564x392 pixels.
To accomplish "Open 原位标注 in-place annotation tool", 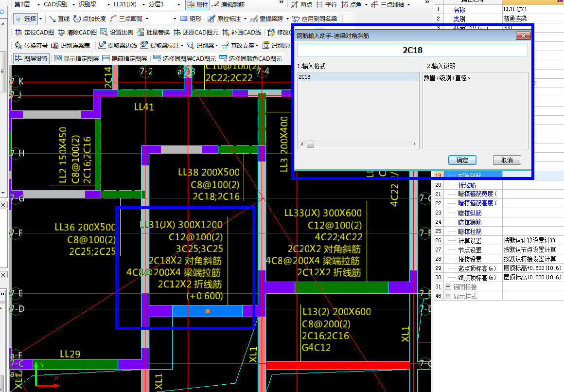I will click(x=225, y=18).
